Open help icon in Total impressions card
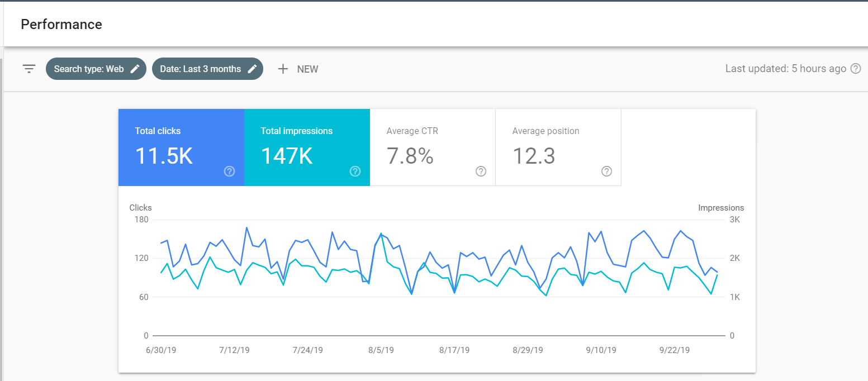The height and width of the screenshot is (381, 868). tap(355, 172)
